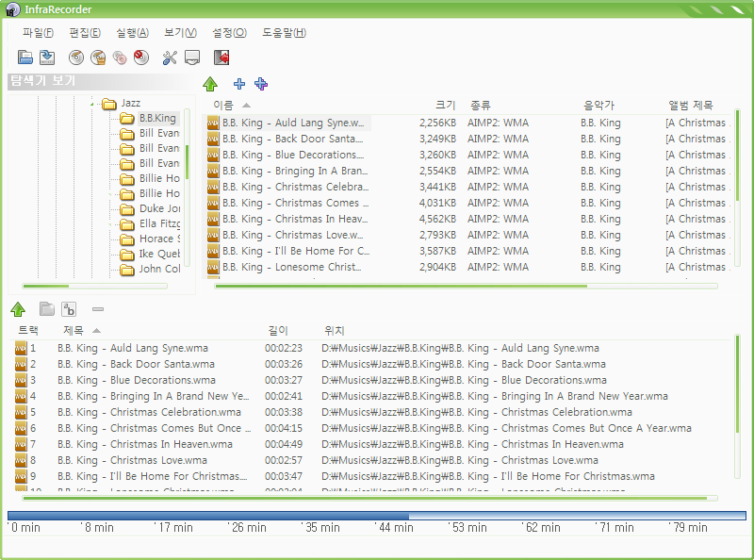Screen dimensions: 754x560
Task: Select the B.B.King folder in tree
Action: click(x=157, y=118)
